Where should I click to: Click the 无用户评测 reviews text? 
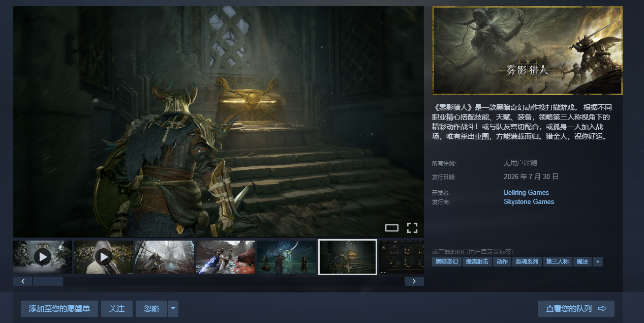520,163
